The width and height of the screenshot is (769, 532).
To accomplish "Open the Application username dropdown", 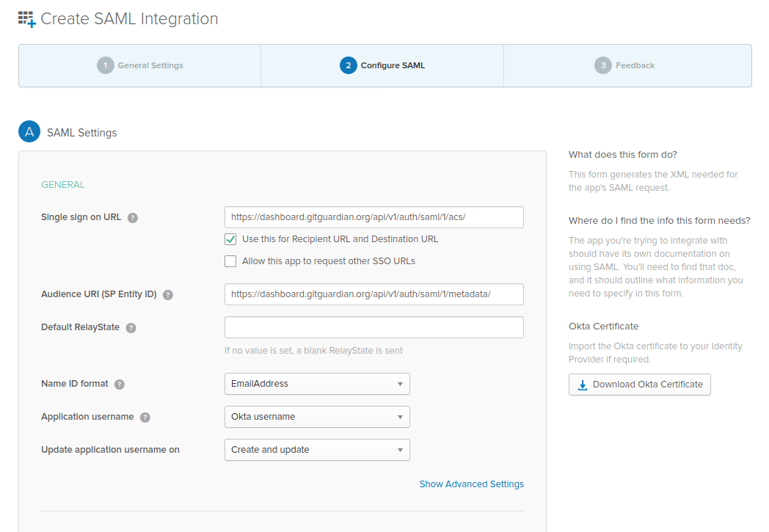I will (317, 417).
